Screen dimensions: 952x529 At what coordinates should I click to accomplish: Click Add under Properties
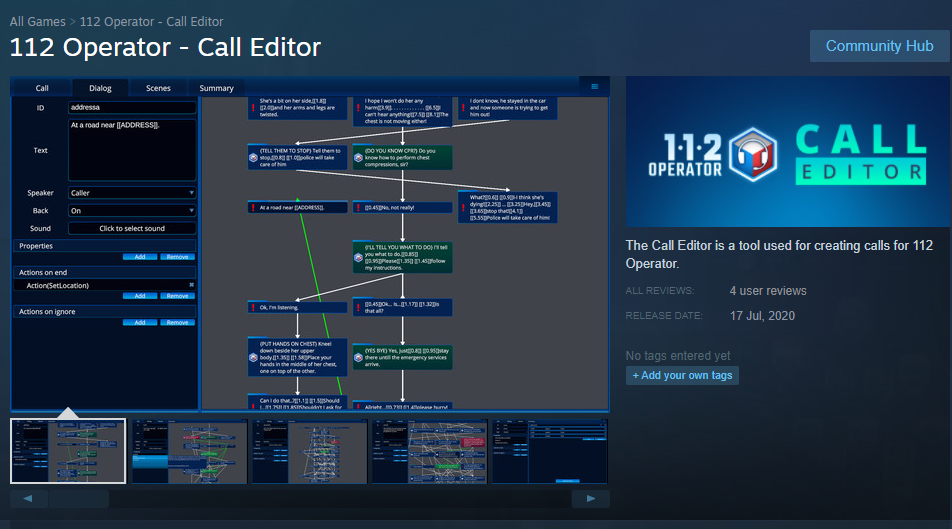140,257
